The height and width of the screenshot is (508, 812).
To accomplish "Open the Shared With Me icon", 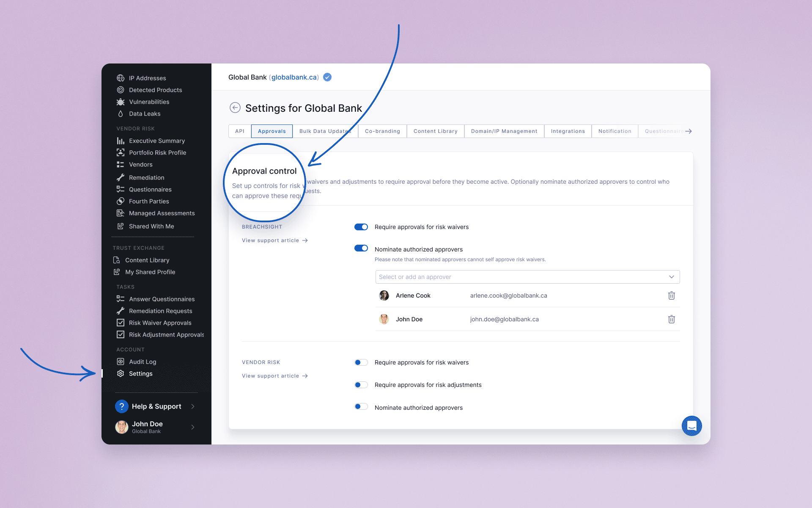I will pos(121,226).
